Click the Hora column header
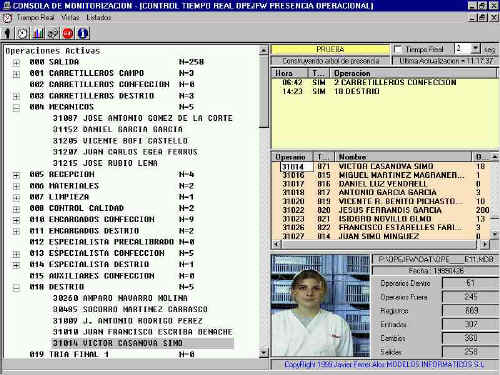Viewport: 500px width, 375px height. tap(290, 73)
